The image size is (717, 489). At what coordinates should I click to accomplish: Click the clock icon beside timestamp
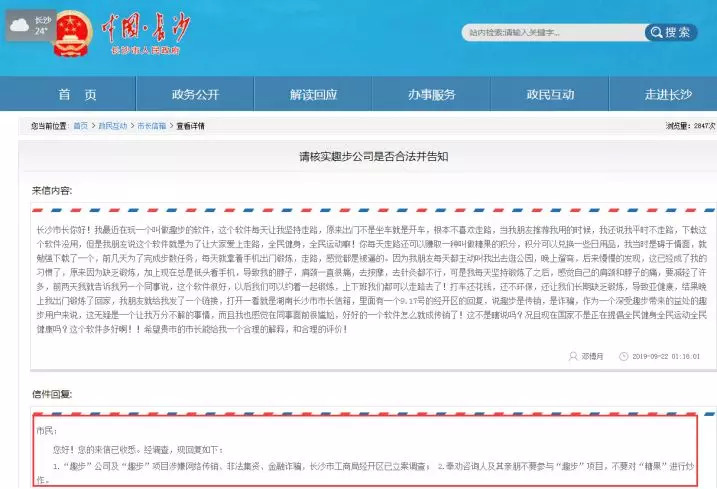(623, 356)
